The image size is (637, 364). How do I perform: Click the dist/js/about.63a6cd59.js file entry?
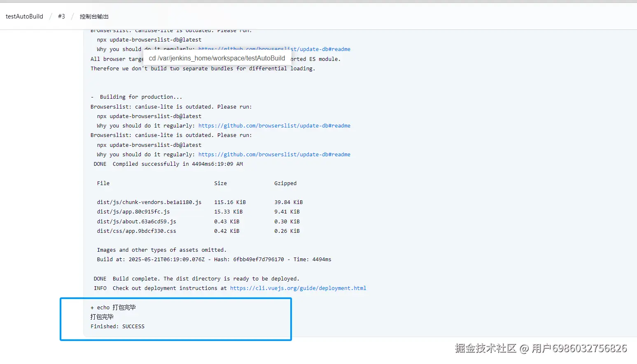click(136, 222)
